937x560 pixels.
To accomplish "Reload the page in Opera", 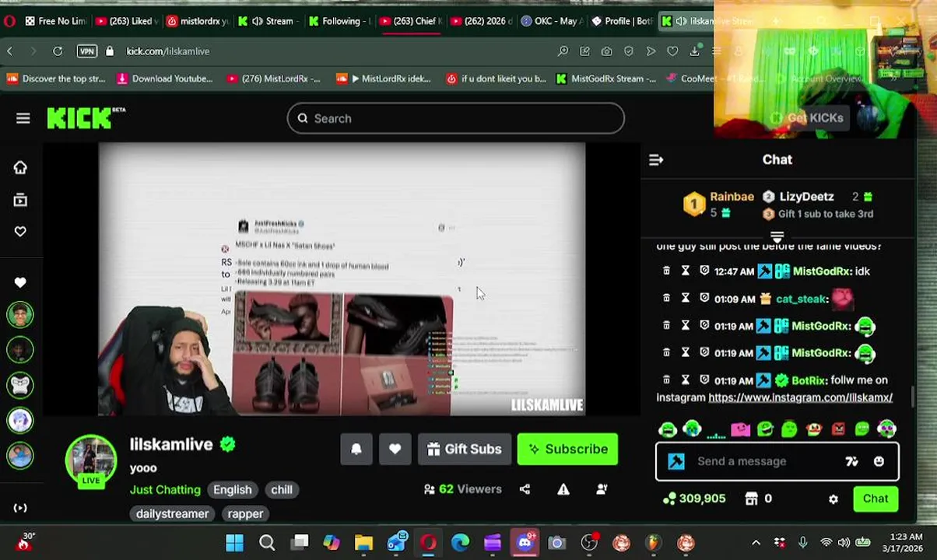I will coord(58,51).
